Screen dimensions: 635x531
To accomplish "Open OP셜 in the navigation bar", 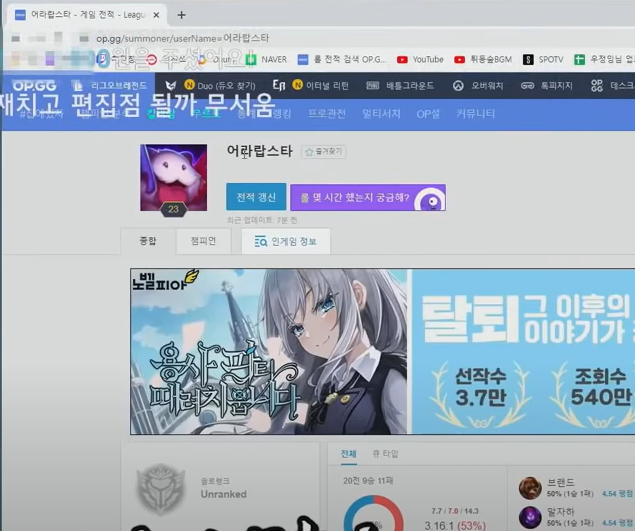I will [x=428, y=114].
